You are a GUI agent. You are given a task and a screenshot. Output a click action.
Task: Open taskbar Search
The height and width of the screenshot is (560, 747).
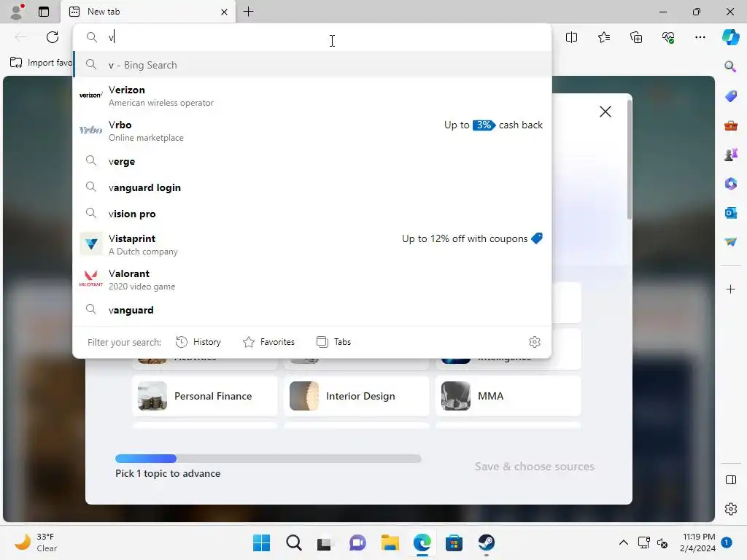tap(293, 542)
